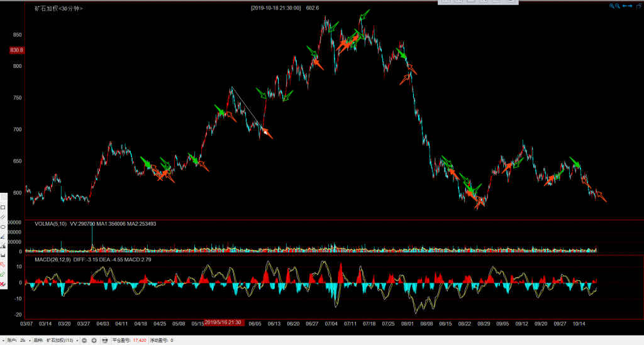This screenshot has width=644, height=345.
Task: Click the round plus button in status bar
Action: 94,340
